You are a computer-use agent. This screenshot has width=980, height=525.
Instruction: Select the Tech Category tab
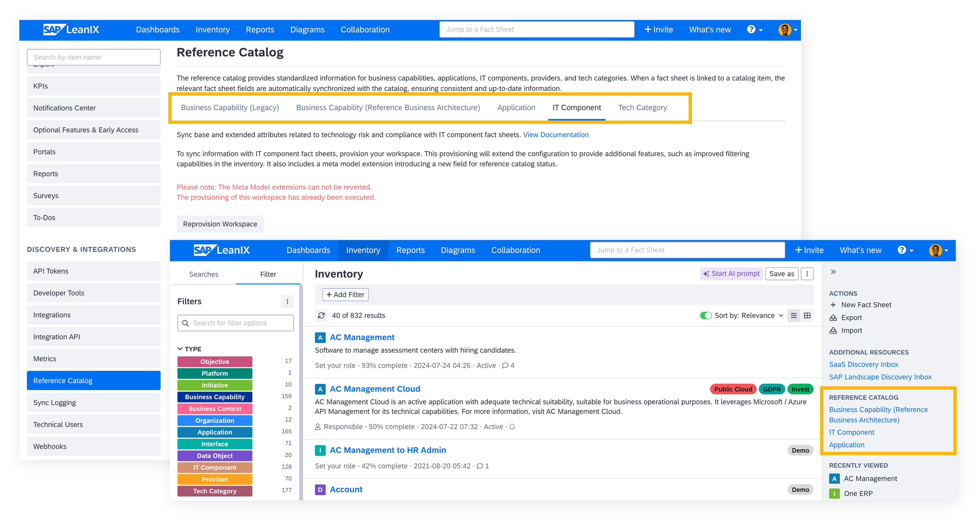tap(642, 108)
